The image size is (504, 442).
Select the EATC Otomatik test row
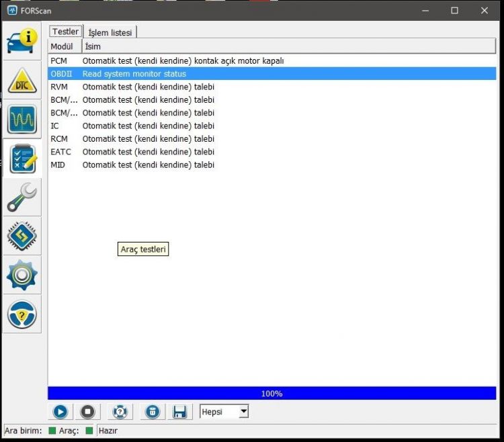[272, 152]
